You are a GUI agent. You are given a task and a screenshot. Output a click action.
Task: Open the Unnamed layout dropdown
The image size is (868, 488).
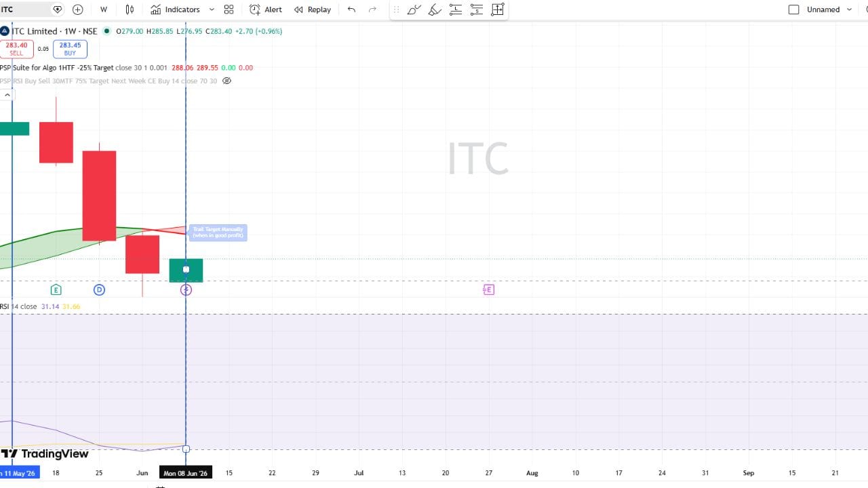823,9
